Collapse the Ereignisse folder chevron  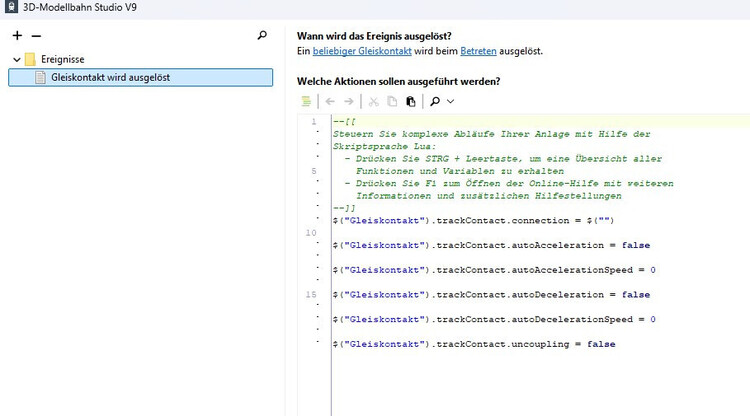pyautogui.click(x=17, y=59)
